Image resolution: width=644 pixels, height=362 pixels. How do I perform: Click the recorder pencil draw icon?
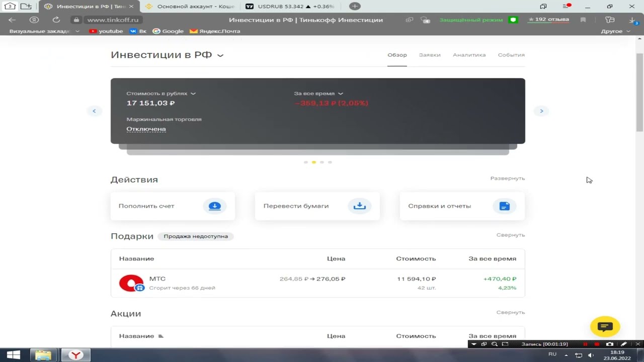(623, 344)
